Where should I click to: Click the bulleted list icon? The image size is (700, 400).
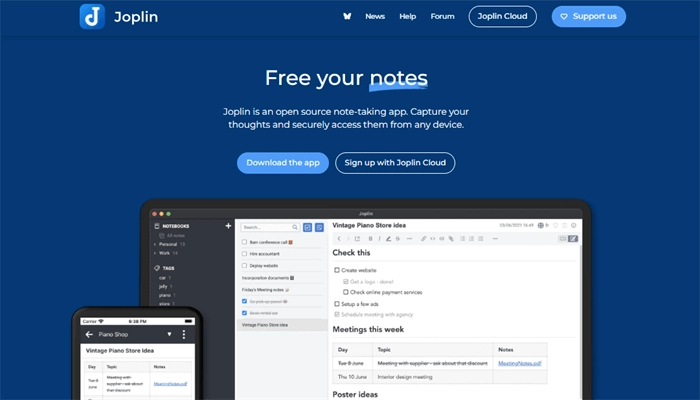(462, 239)
